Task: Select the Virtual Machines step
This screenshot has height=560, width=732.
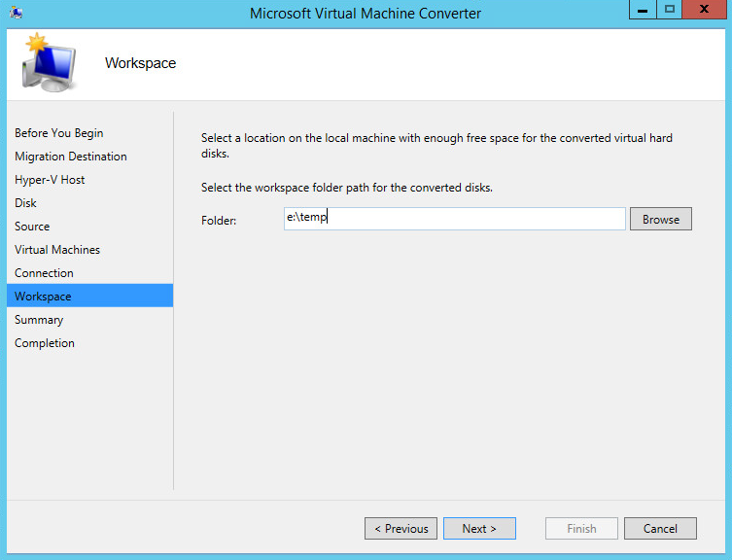Action: [x=57, y=250]
